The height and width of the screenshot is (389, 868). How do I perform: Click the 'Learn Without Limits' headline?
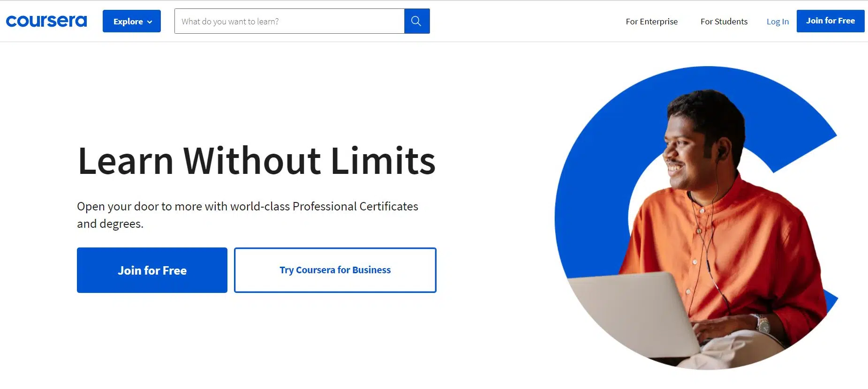257,161
